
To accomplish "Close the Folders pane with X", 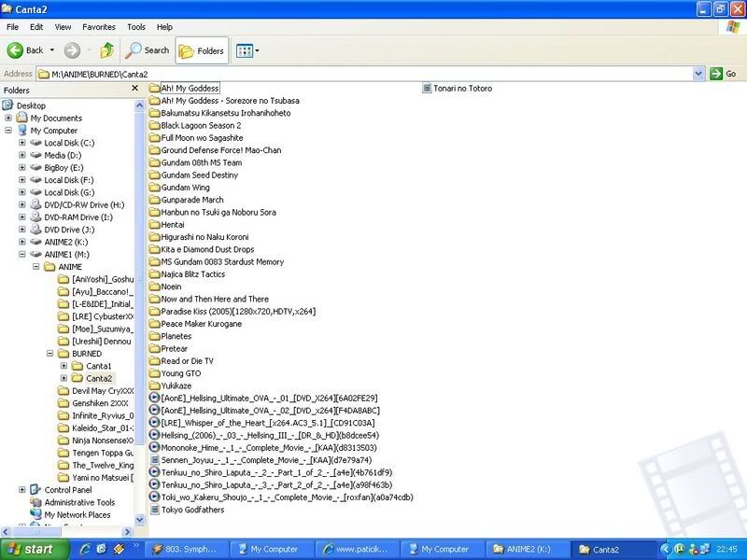I will 134,89.
